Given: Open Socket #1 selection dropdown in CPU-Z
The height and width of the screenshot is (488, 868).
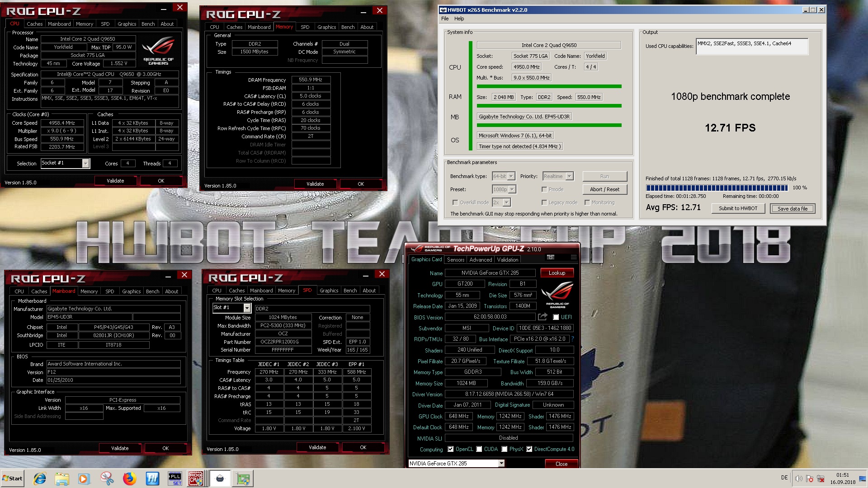Looking at the screenshot, I should [x=65, y=163].
